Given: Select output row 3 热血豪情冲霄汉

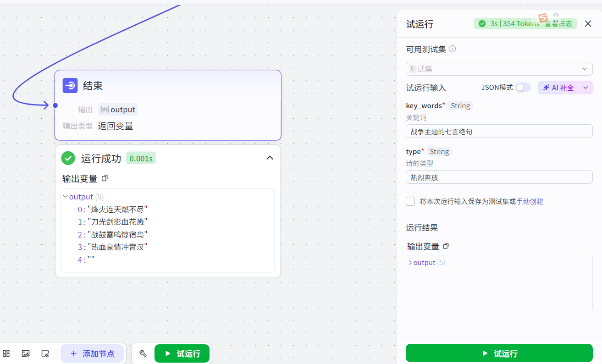Looking at the screenshot, I should (x=112, y=247).
